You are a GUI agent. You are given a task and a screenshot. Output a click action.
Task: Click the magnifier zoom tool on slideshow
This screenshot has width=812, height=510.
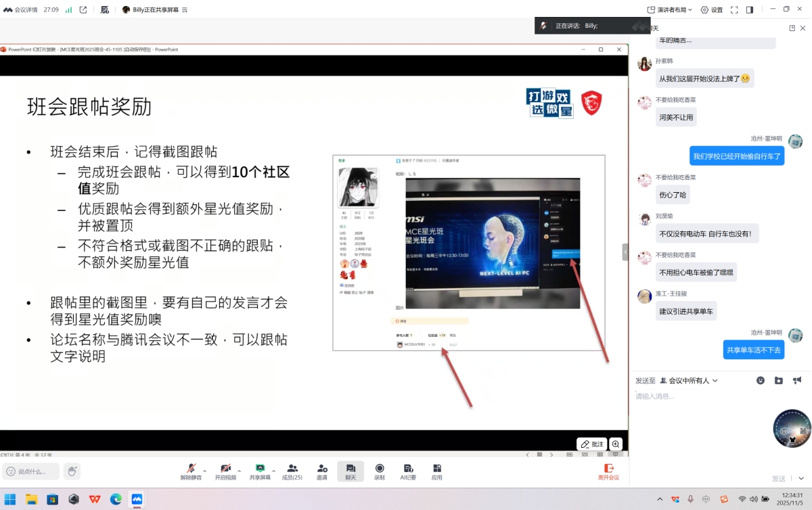(x=615, y=444)
